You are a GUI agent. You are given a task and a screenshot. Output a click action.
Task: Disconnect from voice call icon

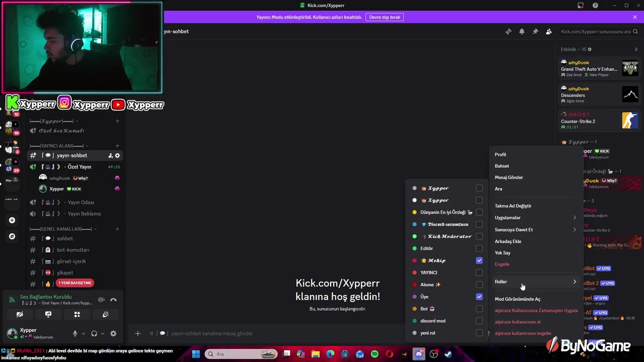pyautogui.click(x=113, y=300)
